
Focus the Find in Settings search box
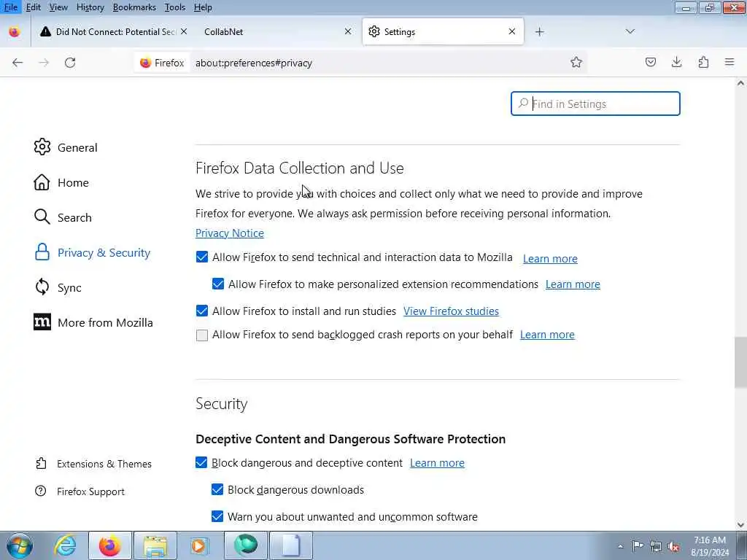point(595,104)
